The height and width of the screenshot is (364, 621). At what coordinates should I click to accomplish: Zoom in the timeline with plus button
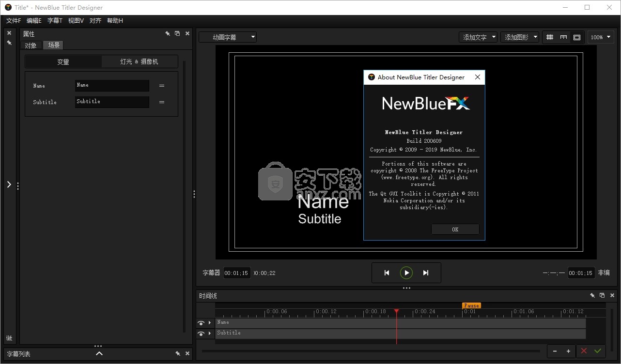coord(568,351)
